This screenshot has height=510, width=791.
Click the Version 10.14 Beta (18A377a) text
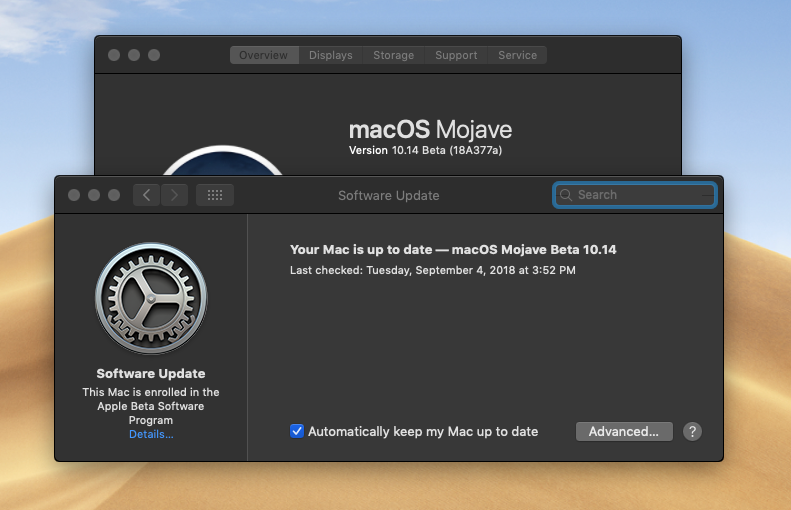[x=425, y=150]
